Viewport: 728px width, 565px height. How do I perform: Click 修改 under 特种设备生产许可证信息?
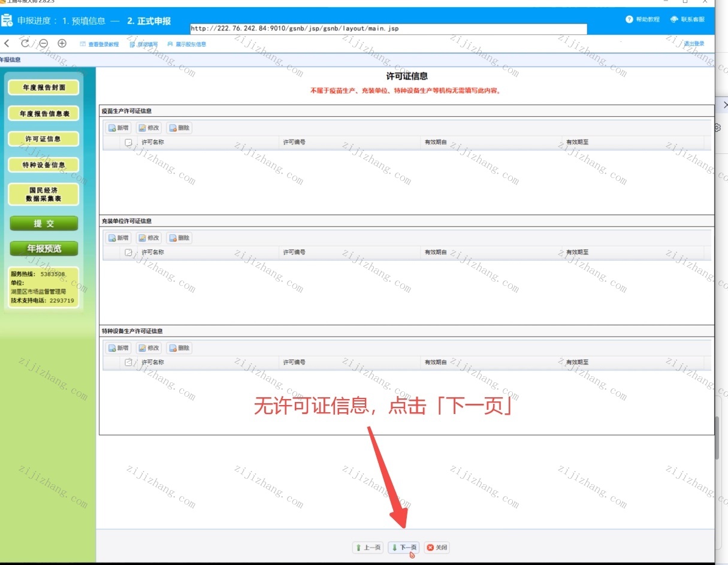point(149,348)
